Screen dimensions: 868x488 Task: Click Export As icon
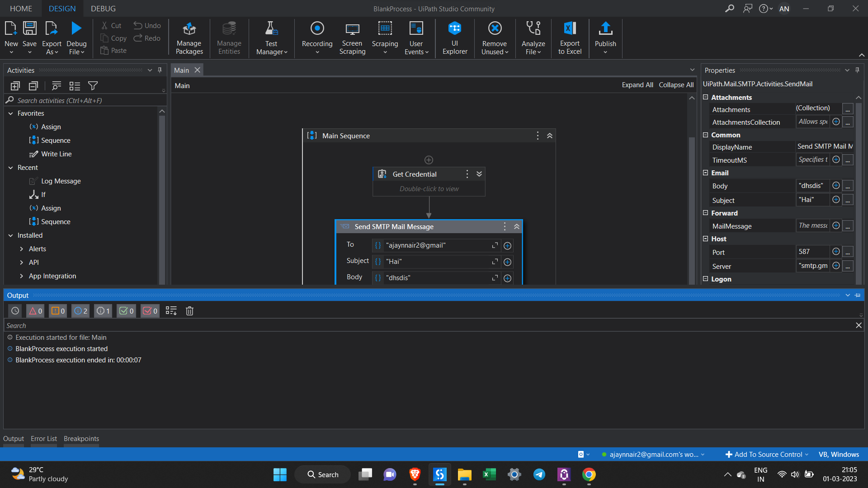click(x=52, y=28)
